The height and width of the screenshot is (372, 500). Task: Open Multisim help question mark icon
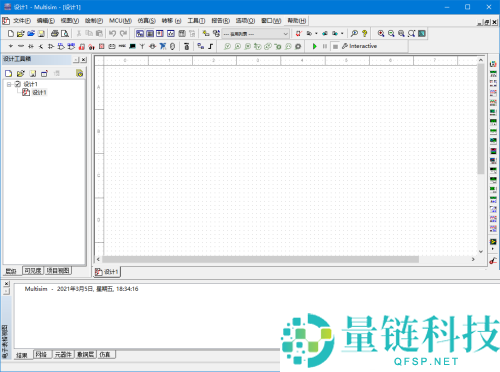365,33
